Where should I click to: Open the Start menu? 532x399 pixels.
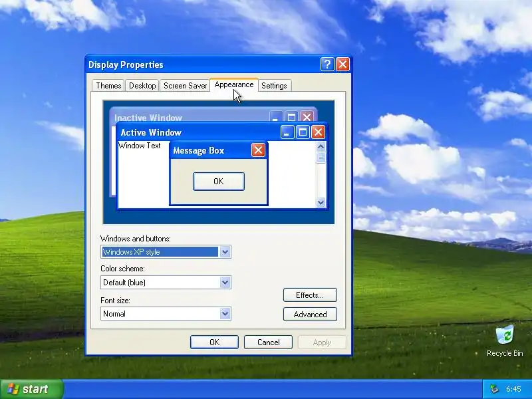pos(31,389)
